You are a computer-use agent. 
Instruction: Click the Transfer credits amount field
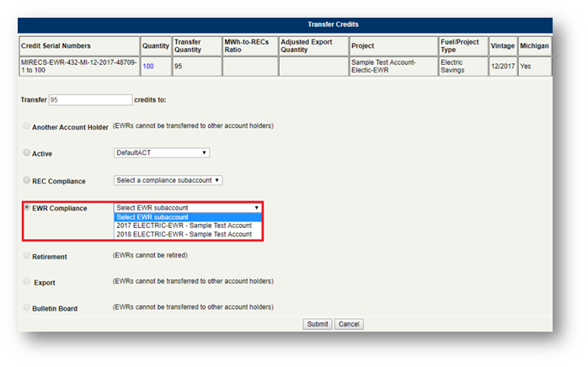90,99
